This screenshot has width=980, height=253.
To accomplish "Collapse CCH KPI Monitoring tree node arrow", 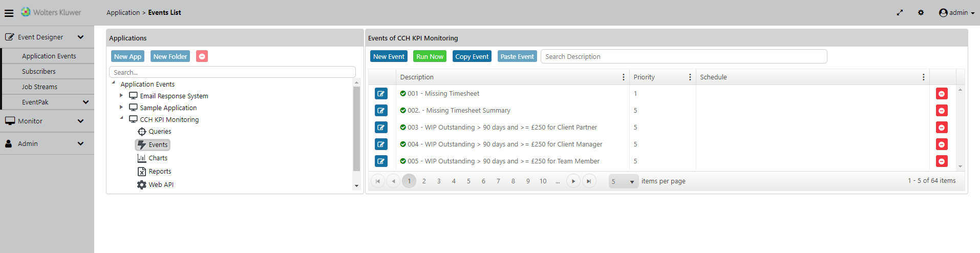I will [121, 118].
